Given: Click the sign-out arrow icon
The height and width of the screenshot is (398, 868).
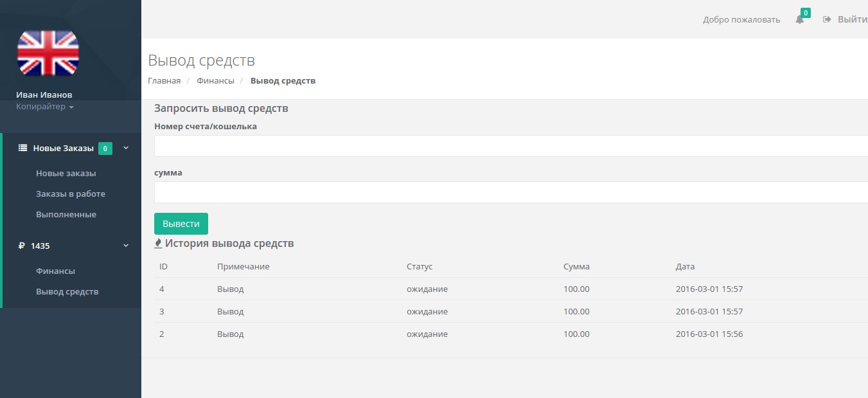Looking at the screenshot, I should [x=827, y=19].
